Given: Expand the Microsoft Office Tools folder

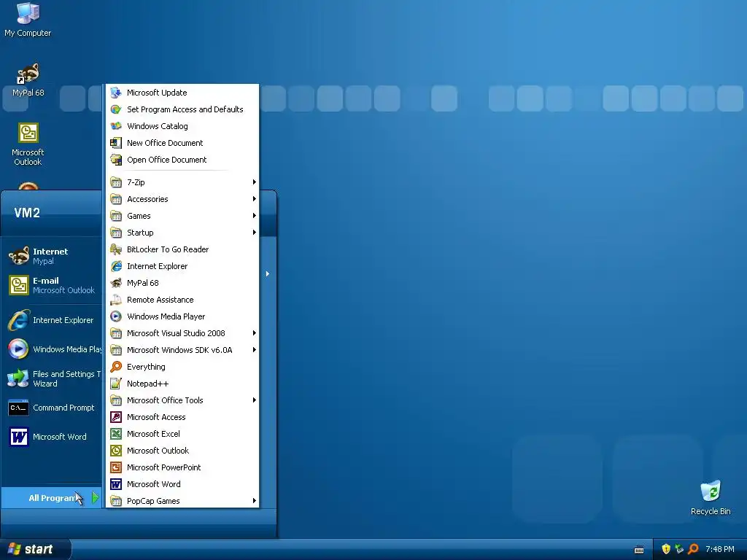Looking at the screenshot, I should (182, 400).
